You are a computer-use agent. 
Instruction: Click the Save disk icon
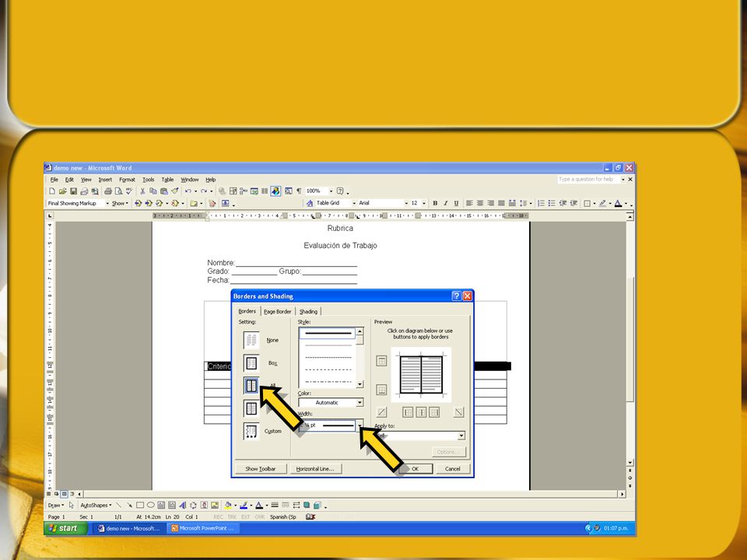(x=73, y=191)
